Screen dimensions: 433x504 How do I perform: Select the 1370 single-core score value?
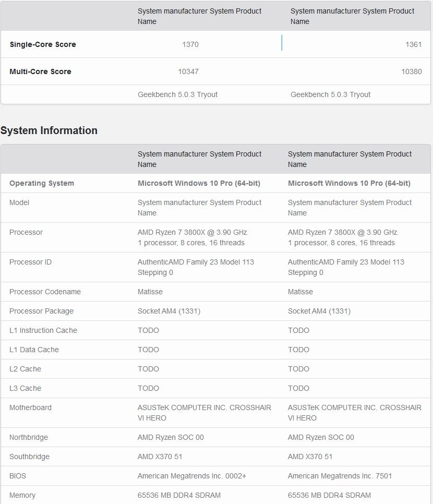tap(190, 44)
